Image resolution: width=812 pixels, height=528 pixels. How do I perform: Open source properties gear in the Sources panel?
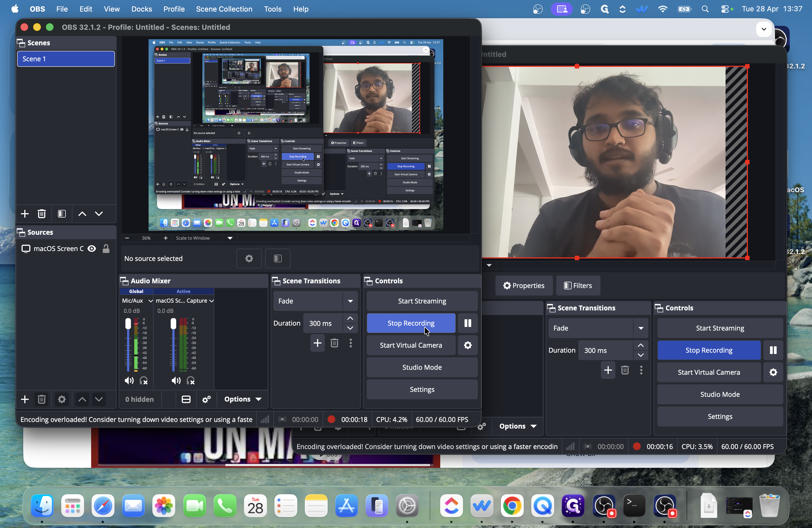(x=62, y=399)
